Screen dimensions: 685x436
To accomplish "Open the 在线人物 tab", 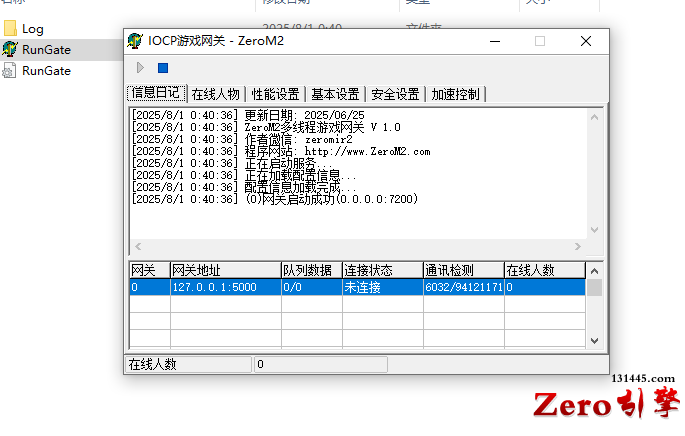I will 216,94.
